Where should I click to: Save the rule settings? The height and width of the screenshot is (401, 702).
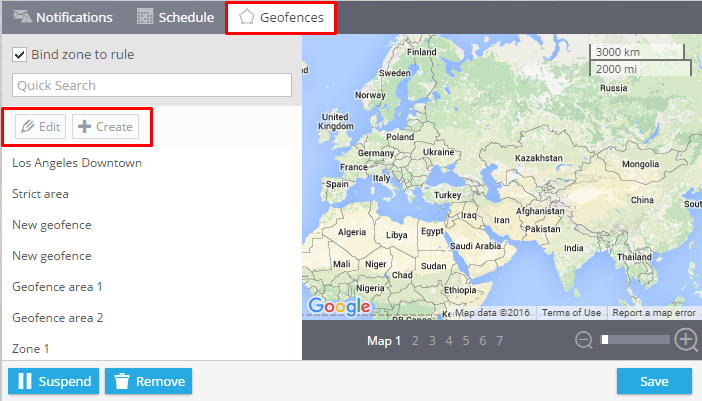pyautogui.click(x=654, y=381)
